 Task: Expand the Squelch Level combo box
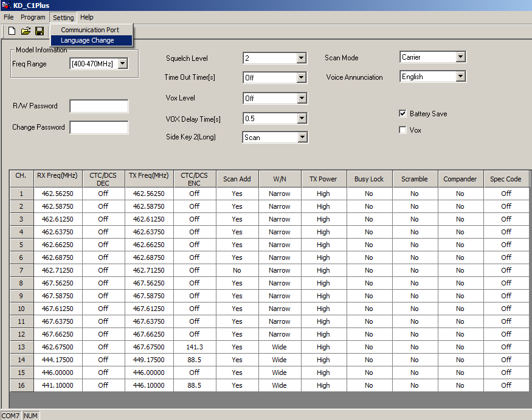[301, 58]
